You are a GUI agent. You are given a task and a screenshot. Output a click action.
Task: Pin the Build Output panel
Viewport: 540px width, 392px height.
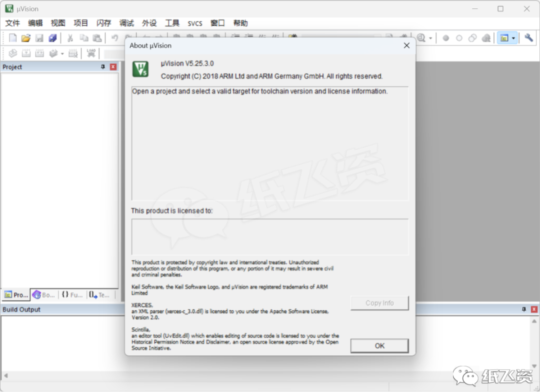pyautogui.click(x=524, y=309)
